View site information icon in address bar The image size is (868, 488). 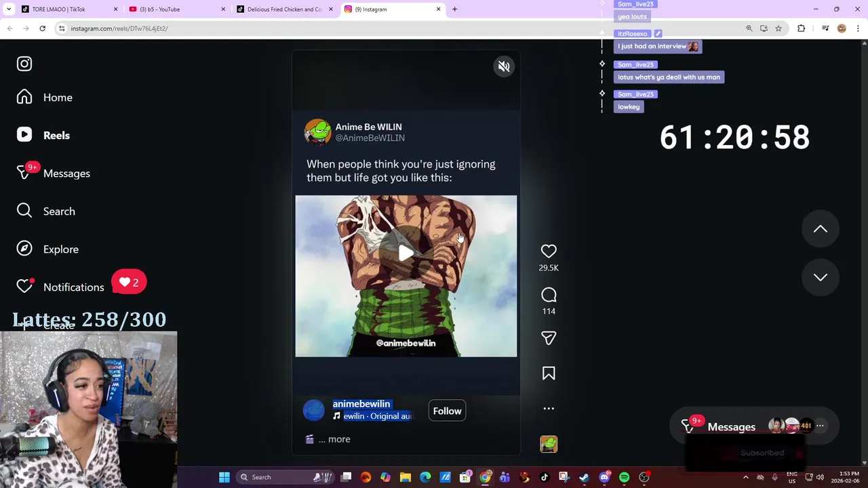[x=62, y=28]
